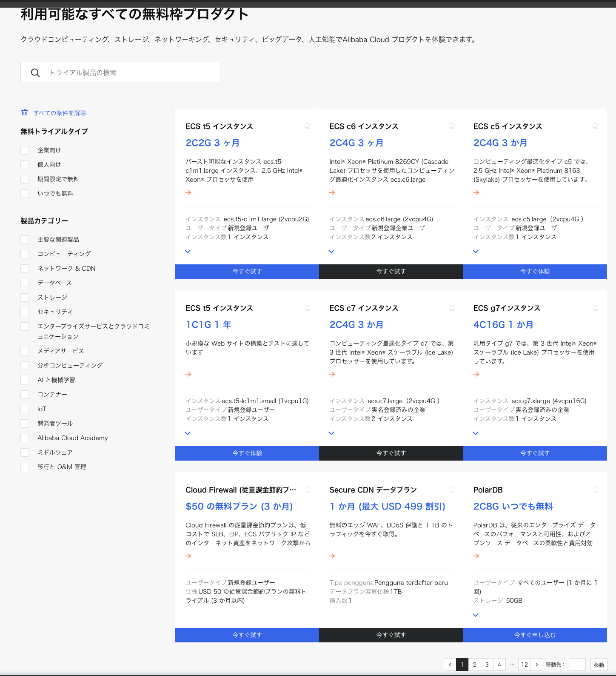Expand details on ECS t5 1C1G card
616x676 pixels.
188,433
